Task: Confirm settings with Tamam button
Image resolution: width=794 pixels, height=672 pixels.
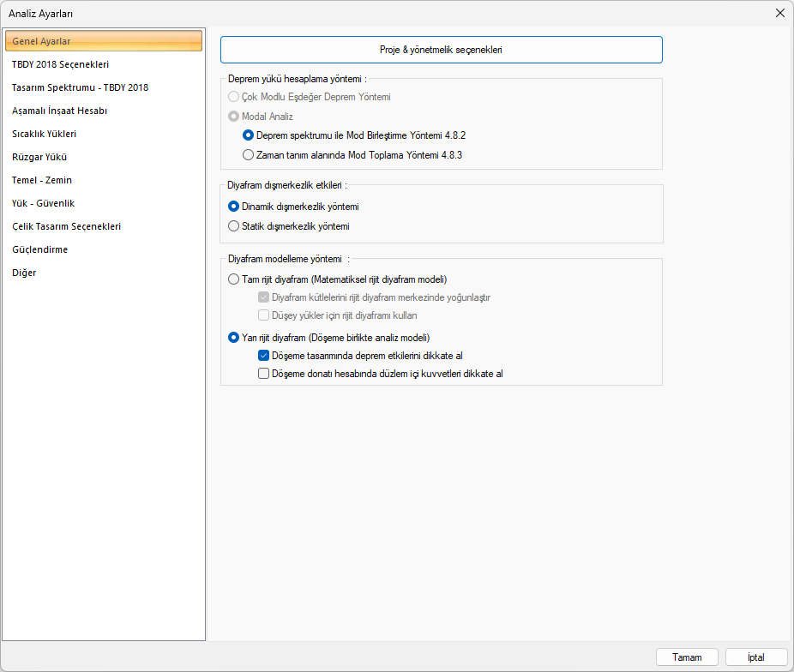Action: (687, 657)
